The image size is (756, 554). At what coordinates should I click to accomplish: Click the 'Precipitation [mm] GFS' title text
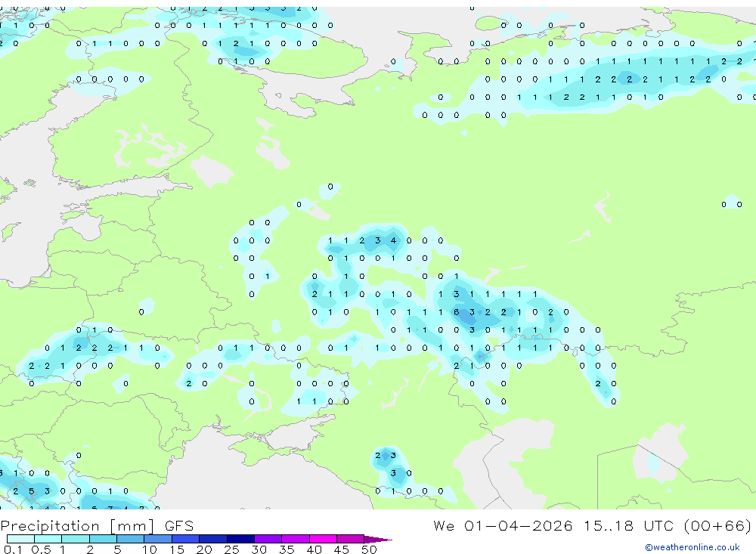tap(97, 526)
